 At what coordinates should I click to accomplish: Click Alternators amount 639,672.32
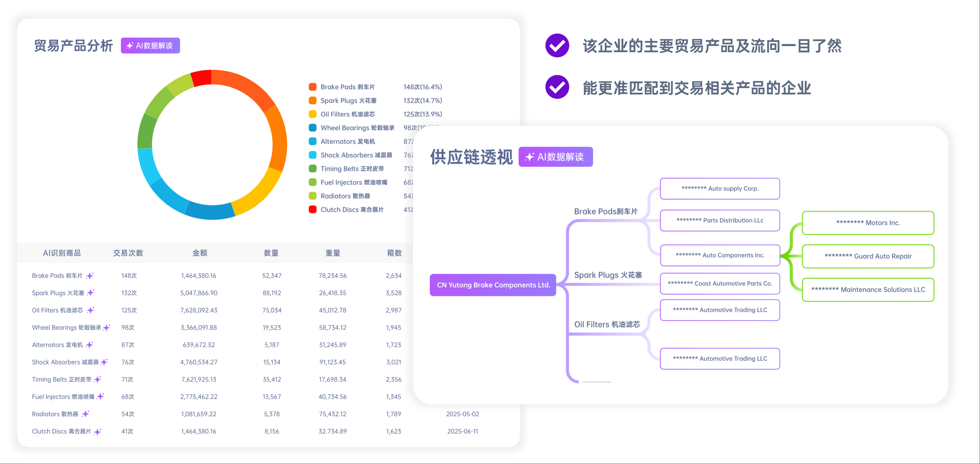point(199,344)
